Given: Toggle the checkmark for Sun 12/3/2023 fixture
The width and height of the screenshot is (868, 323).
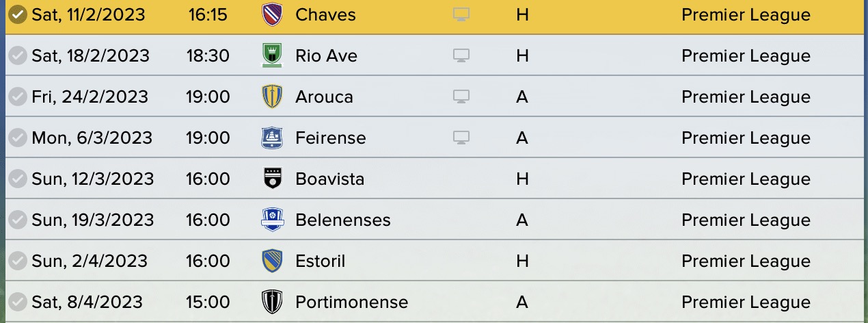Looking at the screenshot, I should click(18, 179).
